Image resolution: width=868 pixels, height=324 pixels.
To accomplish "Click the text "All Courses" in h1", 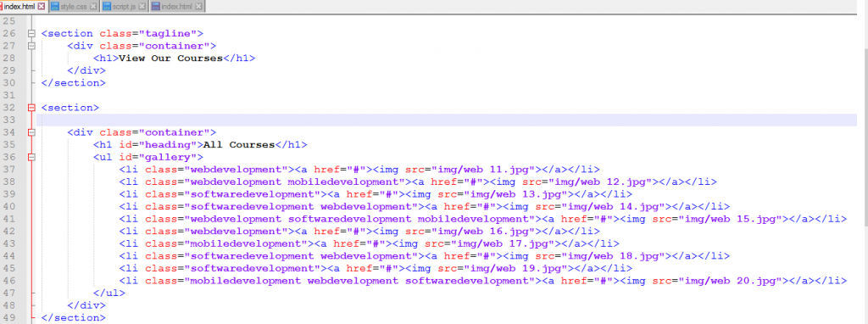I will (x=239, y=144).
